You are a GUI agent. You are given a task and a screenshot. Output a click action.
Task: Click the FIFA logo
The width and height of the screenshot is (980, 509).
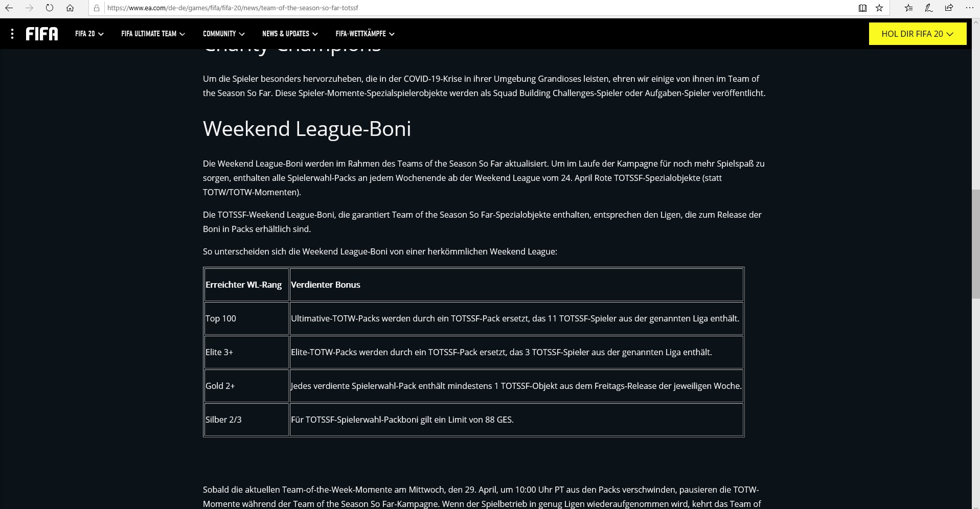(42, 34)
